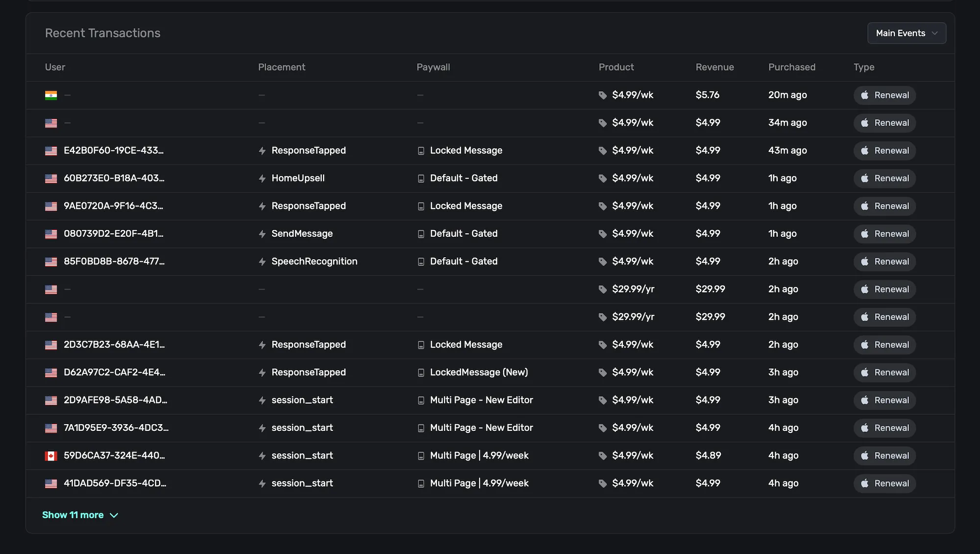Image resolution: width=980 pixels, height=554 pixels.
Task: Click the Revenue column header
Action: tap(715, 67)
